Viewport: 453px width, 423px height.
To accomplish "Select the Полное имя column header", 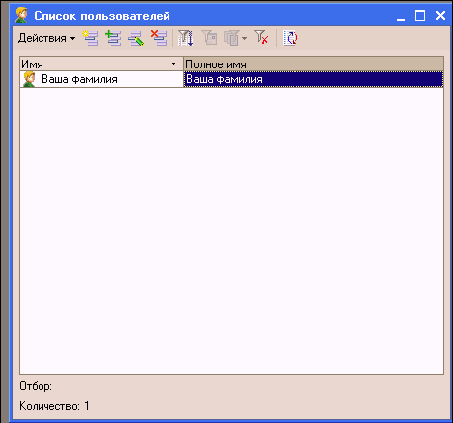I will pos(313,64).
